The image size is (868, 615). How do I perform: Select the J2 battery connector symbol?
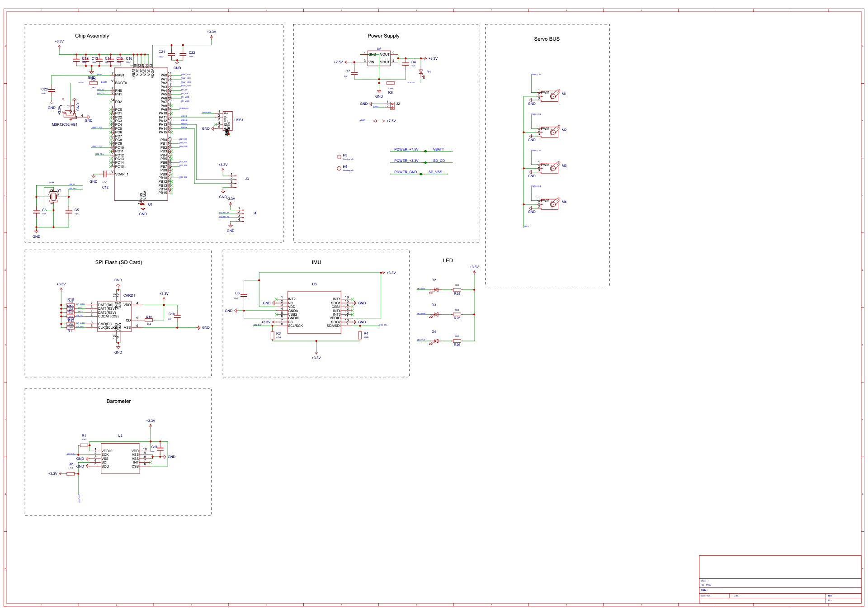tap(392, 105)
